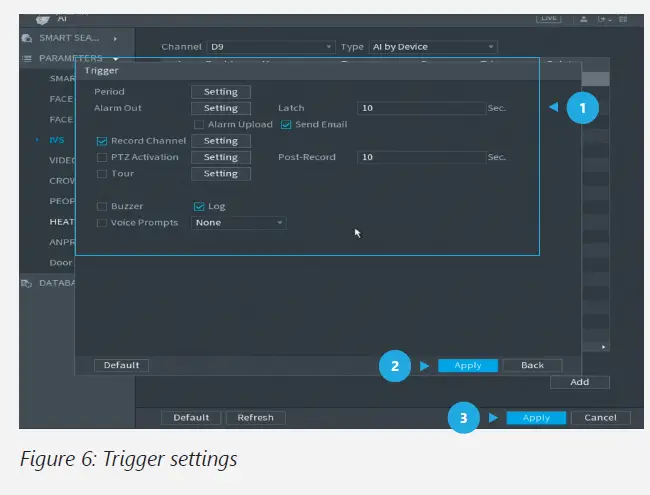
Task: Click the Back button
Action: point(532,365)
